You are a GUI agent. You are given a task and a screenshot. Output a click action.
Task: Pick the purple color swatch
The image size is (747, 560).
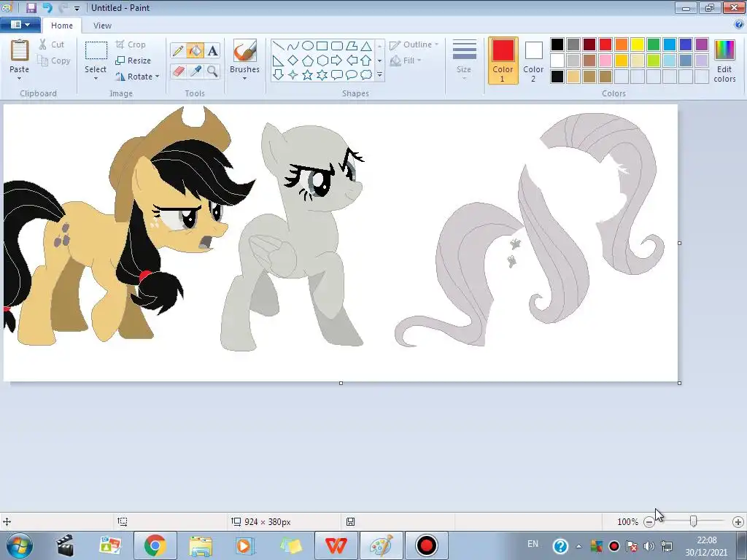click(702, 44)
